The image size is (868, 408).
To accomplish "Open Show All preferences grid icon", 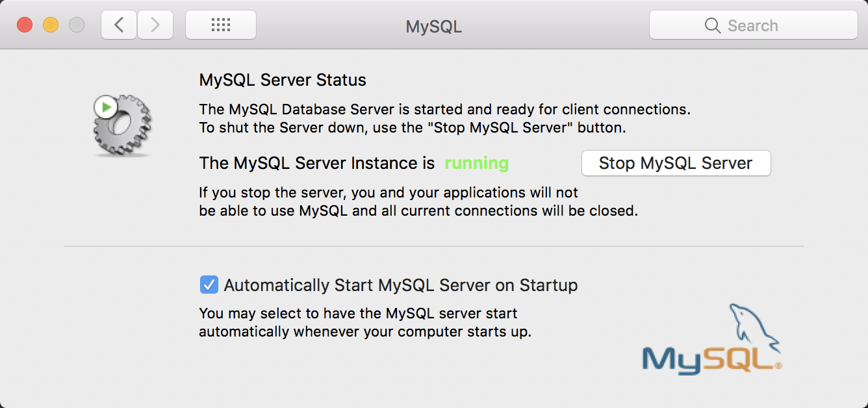I will pos(220,25).
